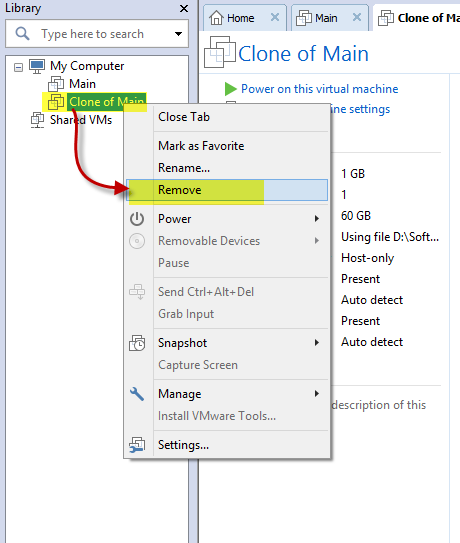Click the Snapshot clock icon
The height and width of the screenshot is (543, 460).
(x=137, y=343)
